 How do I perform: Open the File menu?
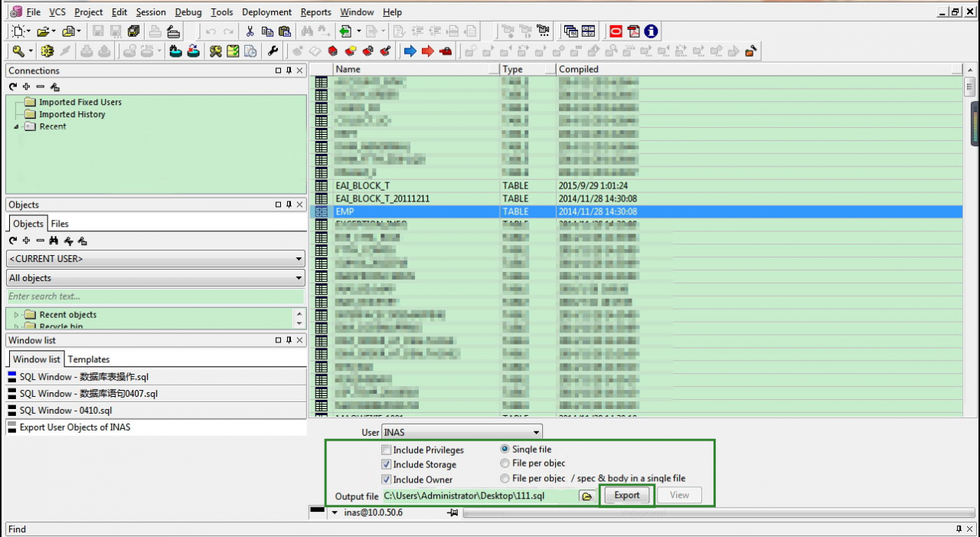coord(33,12)
